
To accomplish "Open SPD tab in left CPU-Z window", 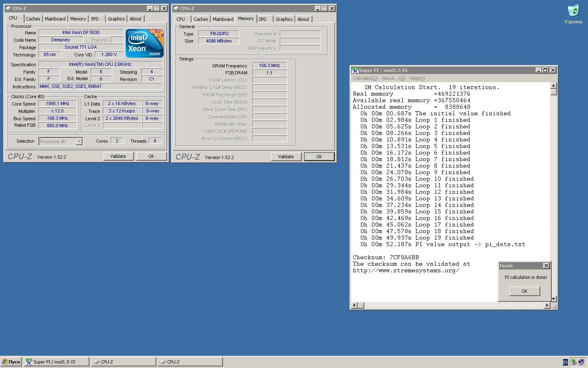I will coord(95,19).
